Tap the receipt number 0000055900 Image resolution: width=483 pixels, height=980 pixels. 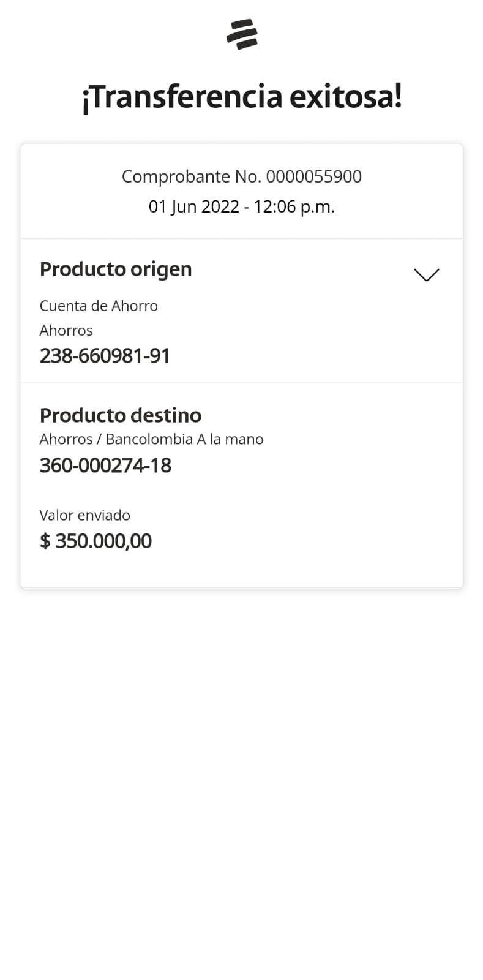pos(314,176)
